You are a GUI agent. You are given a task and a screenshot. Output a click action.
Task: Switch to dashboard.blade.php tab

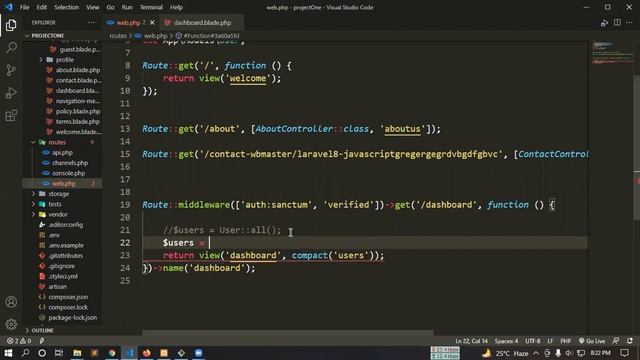(202, 22)
